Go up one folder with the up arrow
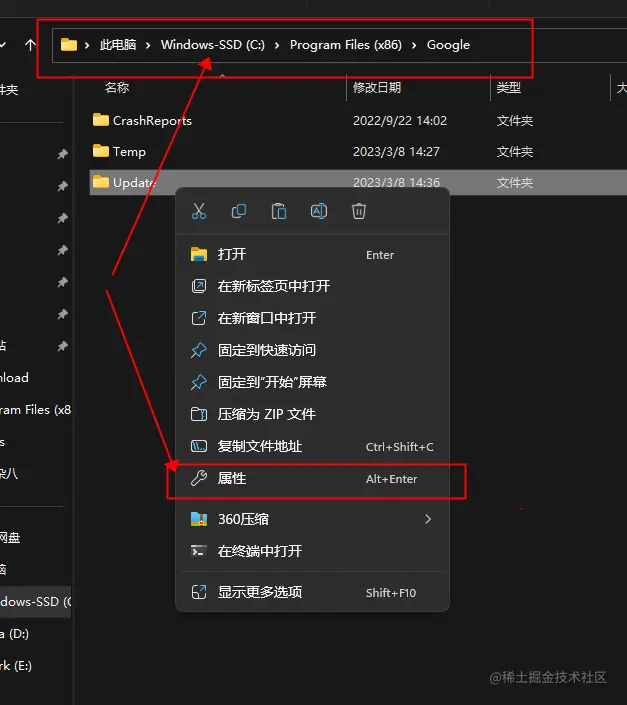 point(30,45)
